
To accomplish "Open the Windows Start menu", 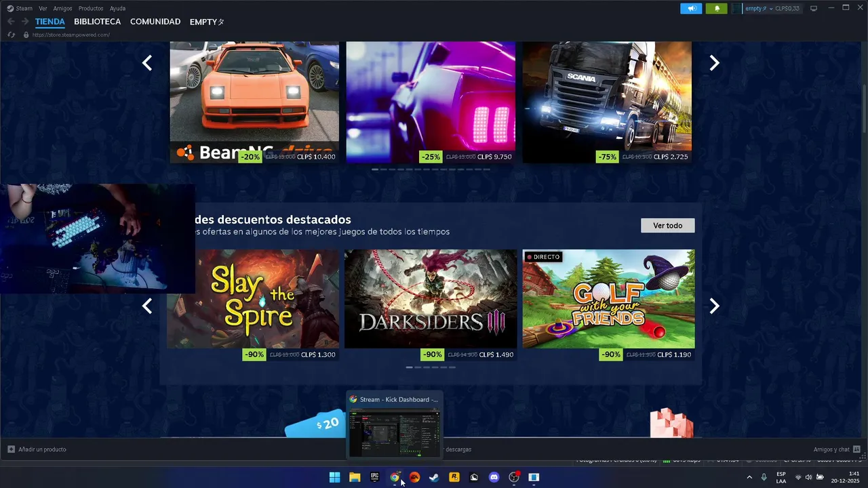I will (334, 477).
